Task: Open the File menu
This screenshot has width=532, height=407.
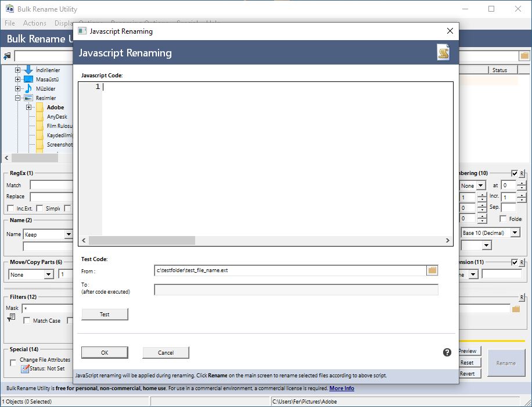Action: pyautogui.click(x=9, y=23)
